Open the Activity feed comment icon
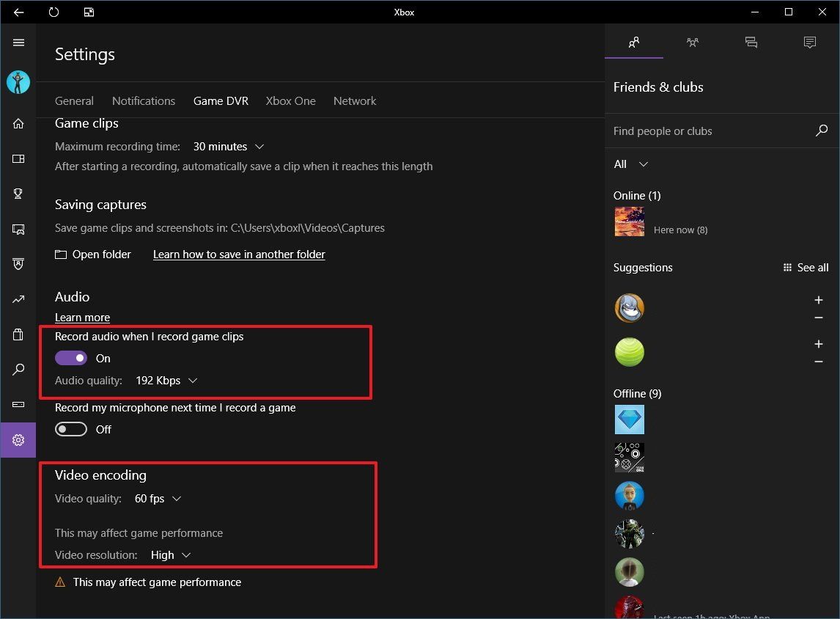The height and width of the screenshot is (619, 840). [x=809, y=43]
